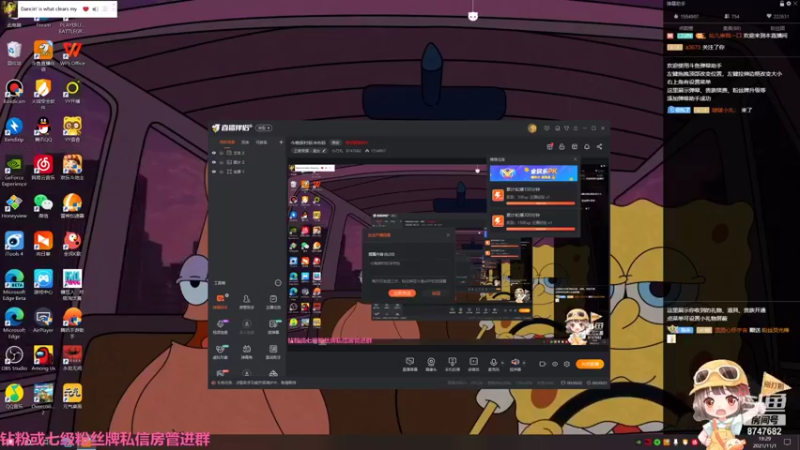
Task: Toggle visibility eye of the third source layer
Action: (x=214, y=172)
